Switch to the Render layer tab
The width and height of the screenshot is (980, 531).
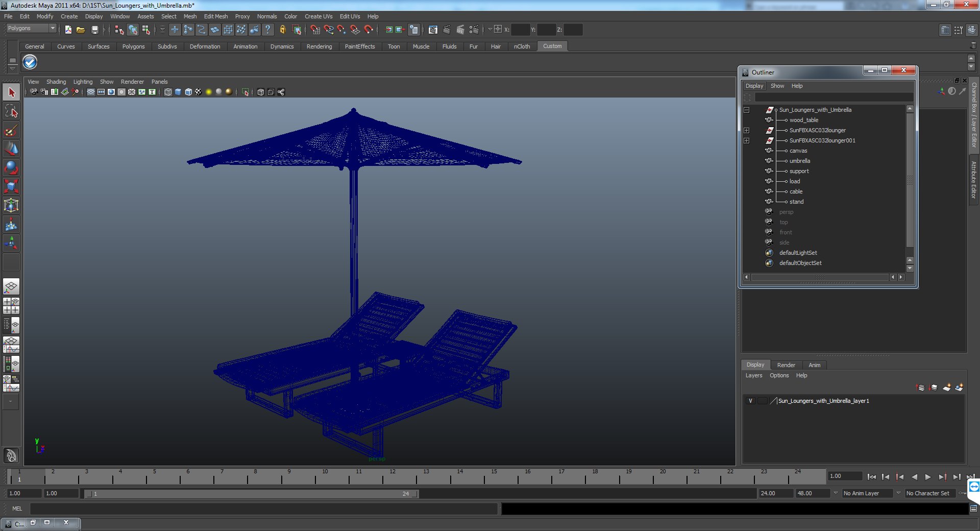pos(786,365)
